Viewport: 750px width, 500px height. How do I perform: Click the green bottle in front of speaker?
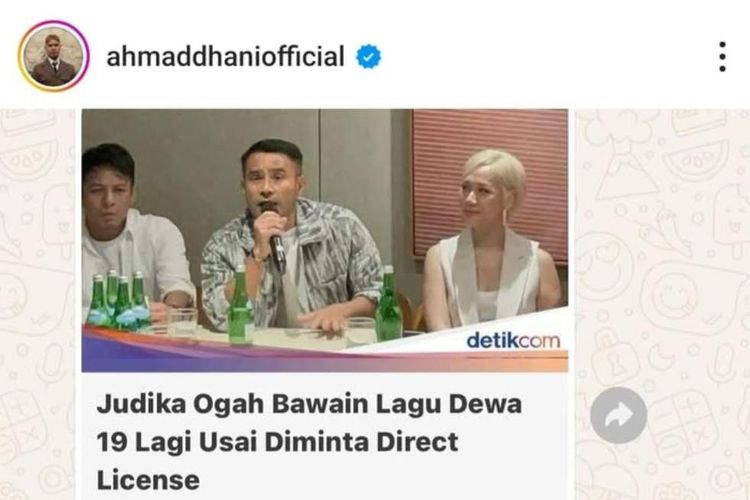(241, 305)
